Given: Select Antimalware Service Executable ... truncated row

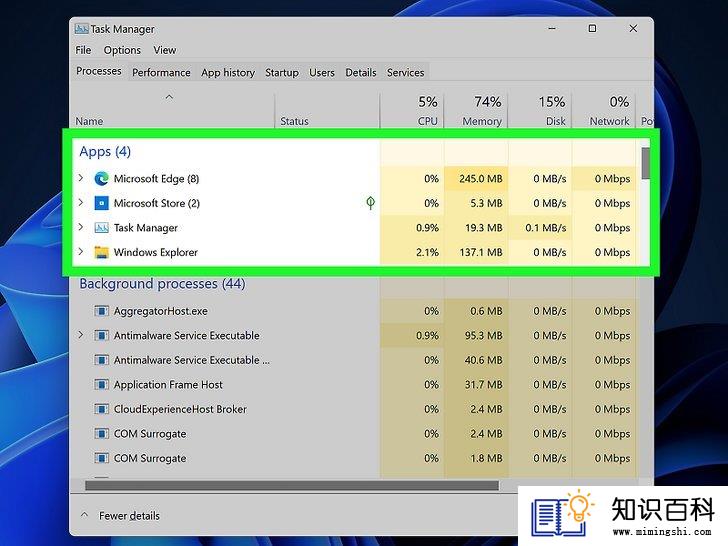Looking at the screenshot, I should (x=354, y=360).
